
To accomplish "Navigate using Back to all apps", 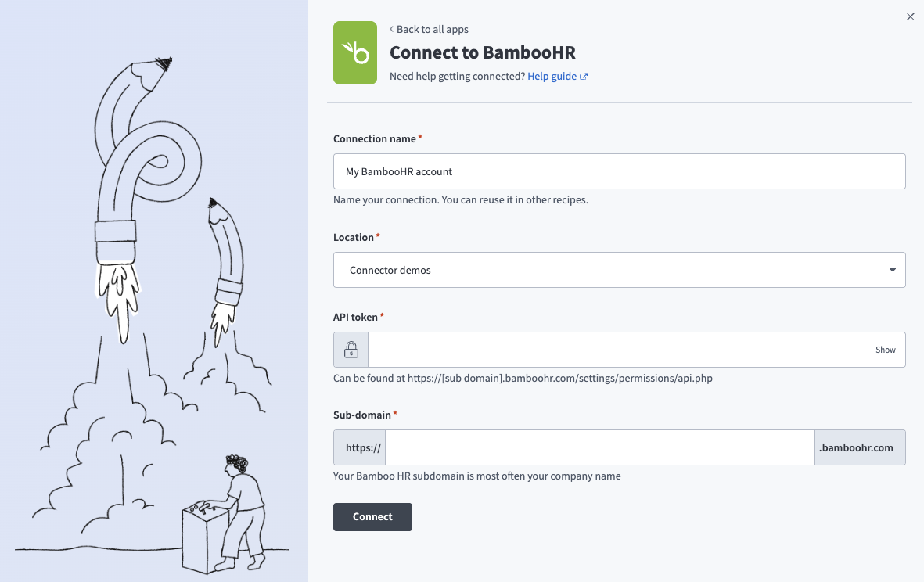I will pos(432,29).
